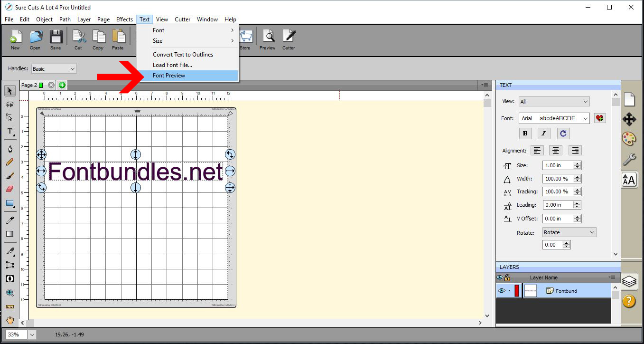Open the Rotate dropdown in Text panel

[569, 232]
